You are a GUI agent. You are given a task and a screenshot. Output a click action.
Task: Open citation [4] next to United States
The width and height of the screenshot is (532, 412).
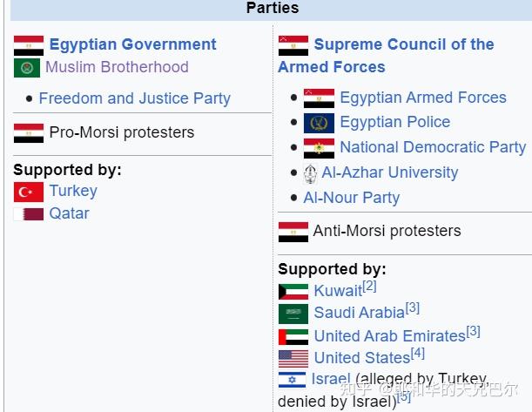click(x=418, y=354)
